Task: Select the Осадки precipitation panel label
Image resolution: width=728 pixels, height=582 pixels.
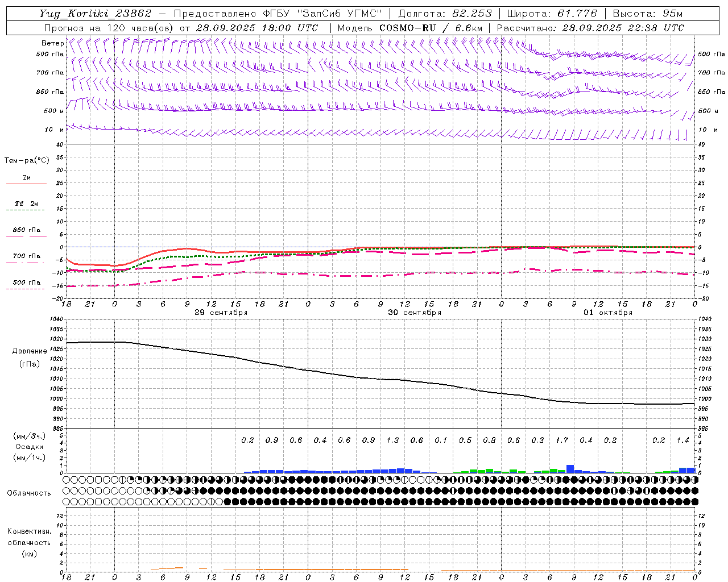Action: pyautogui.click(x=30, y=447)
